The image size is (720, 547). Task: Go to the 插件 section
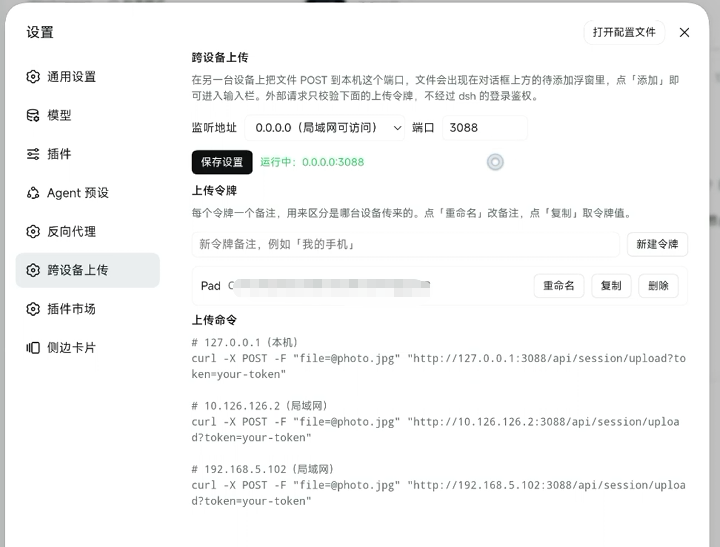point(88,154)
